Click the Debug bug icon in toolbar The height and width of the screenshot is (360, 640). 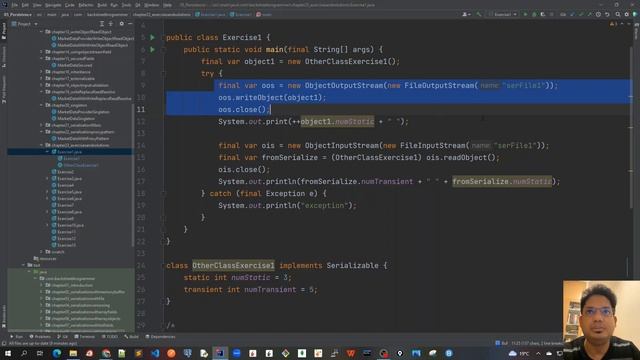coord(534,14)
